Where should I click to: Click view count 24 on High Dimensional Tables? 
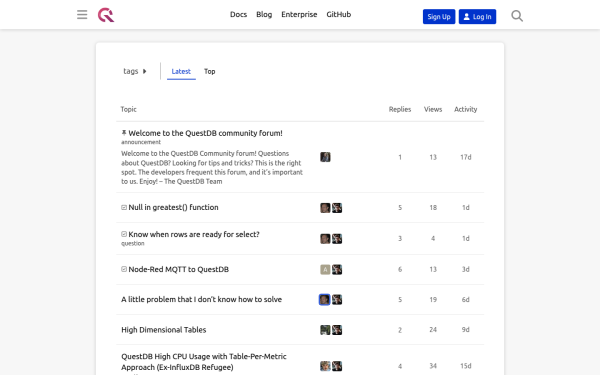433,330
